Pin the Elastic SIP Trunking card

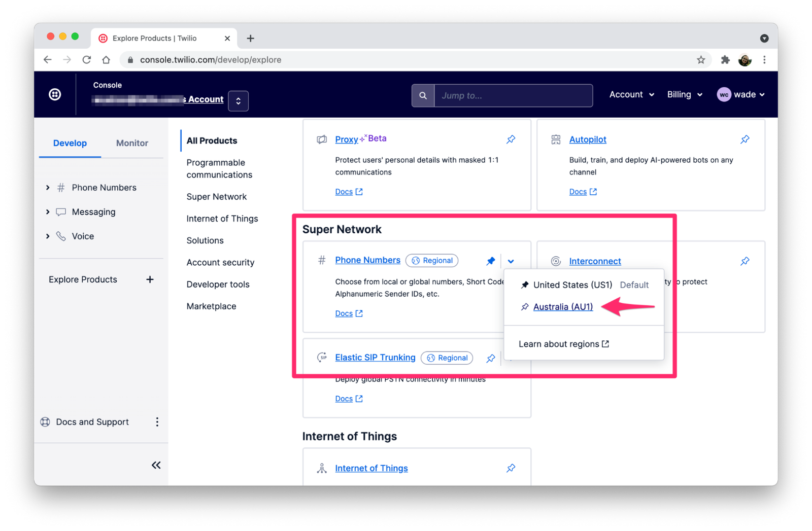pyautogui.click(x=490, y=358)
